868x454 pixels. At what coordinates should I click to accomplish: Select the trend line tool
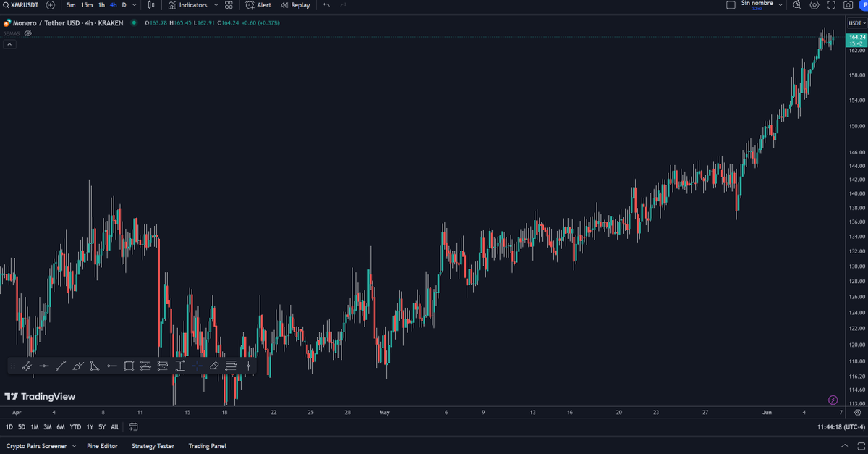tap(61, 366)
